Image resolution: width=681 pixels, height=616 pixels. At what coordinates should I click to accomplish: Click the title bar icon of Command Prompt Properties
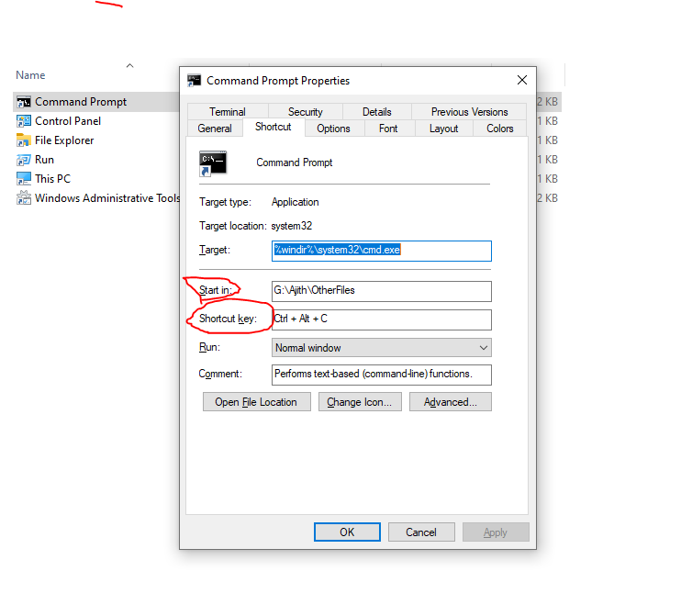[x=194, y=81]
